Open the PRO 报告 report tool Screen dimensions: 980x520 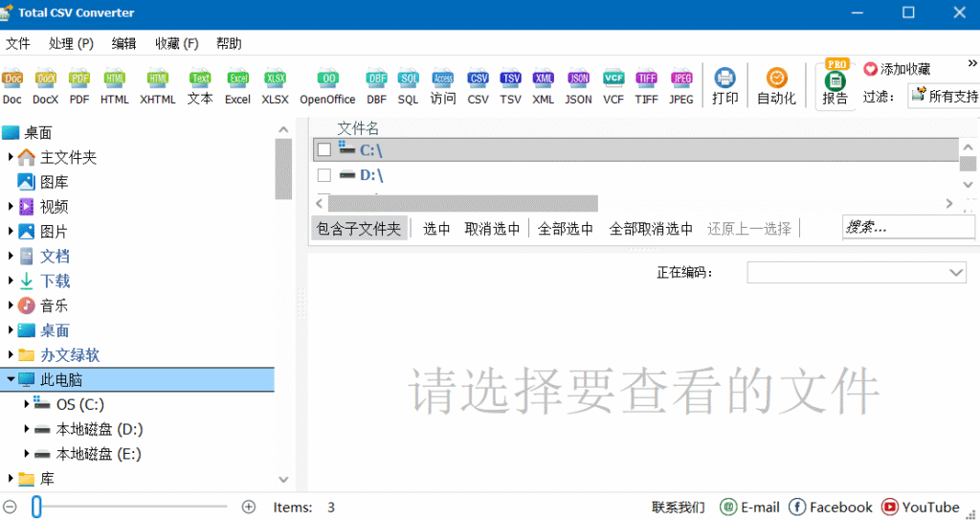tap(835, 83)
